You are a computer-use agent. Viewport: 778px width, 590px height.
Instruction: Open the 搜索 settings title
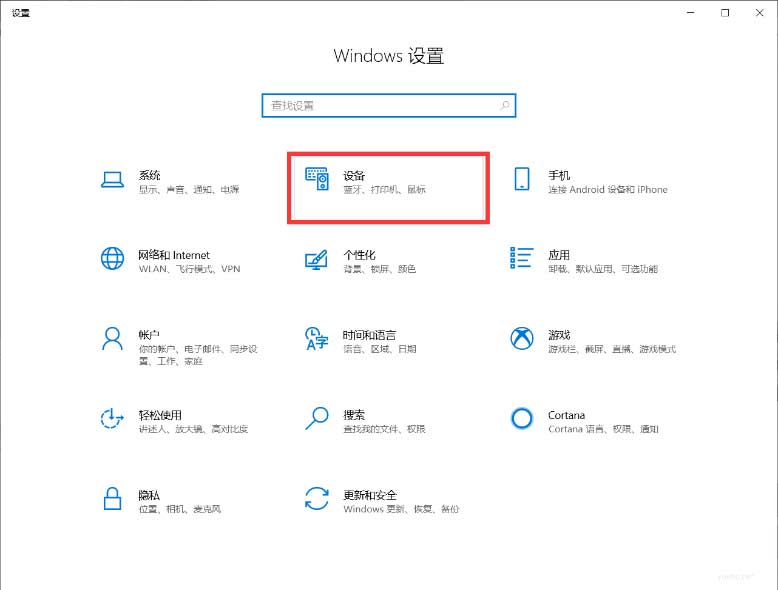click(354, 415)
